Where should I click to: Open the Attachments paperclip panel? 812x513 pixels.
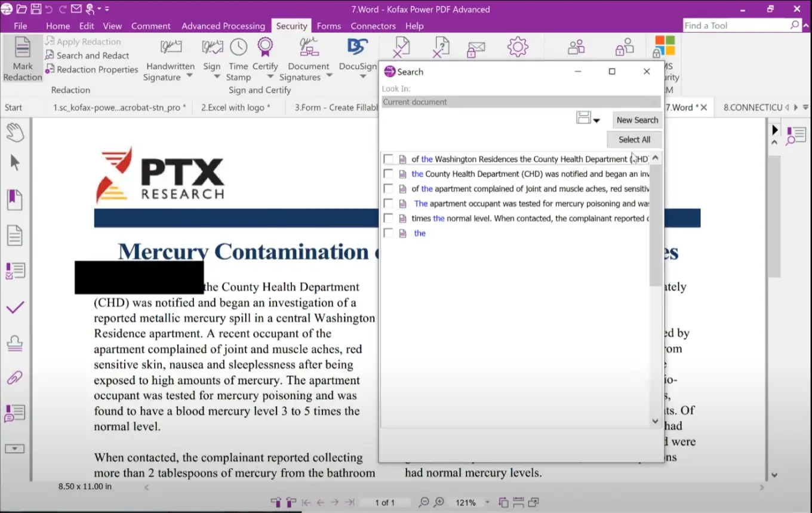15,377
